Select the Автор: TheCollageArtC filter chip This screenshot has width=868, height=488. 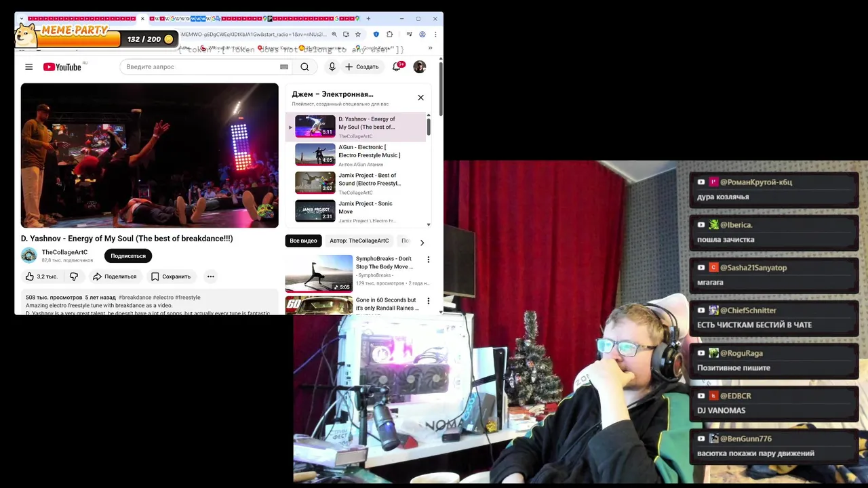359,241
